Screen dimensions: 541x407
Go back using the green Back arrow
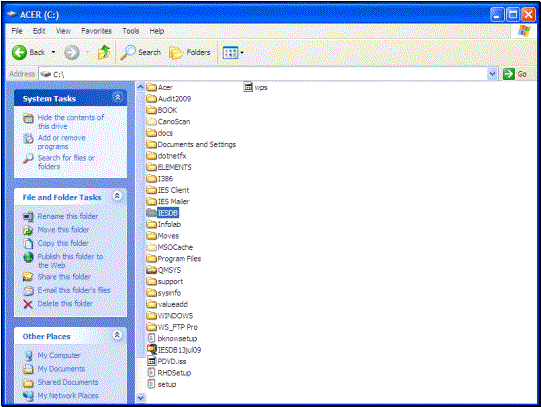[x=19, y=52]
